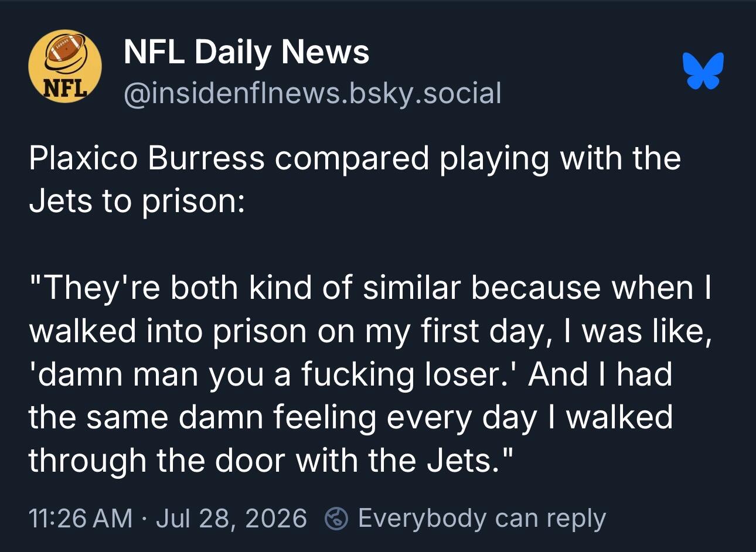This screenshot has width=756, height=552.
Task: Click the Jul 28, 2026 date
Action: click(231, 519)
